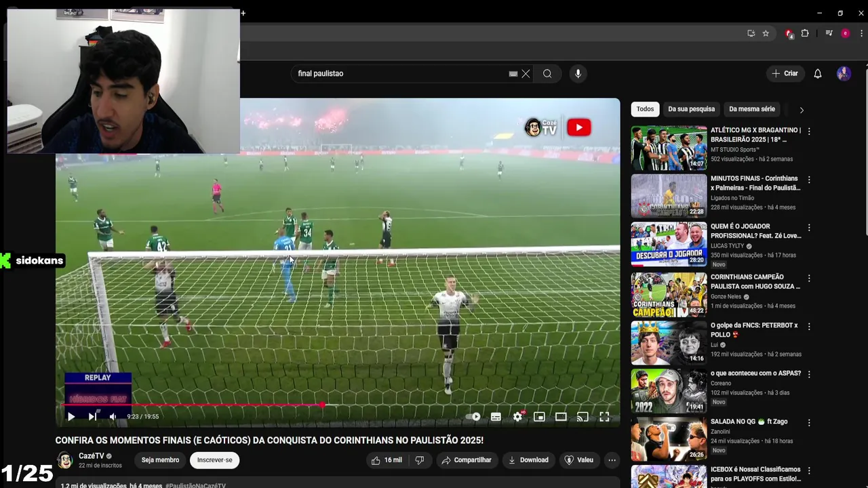Toggle the autoplay switch in player
Screen dimensions: 868x488
[475, 417]
